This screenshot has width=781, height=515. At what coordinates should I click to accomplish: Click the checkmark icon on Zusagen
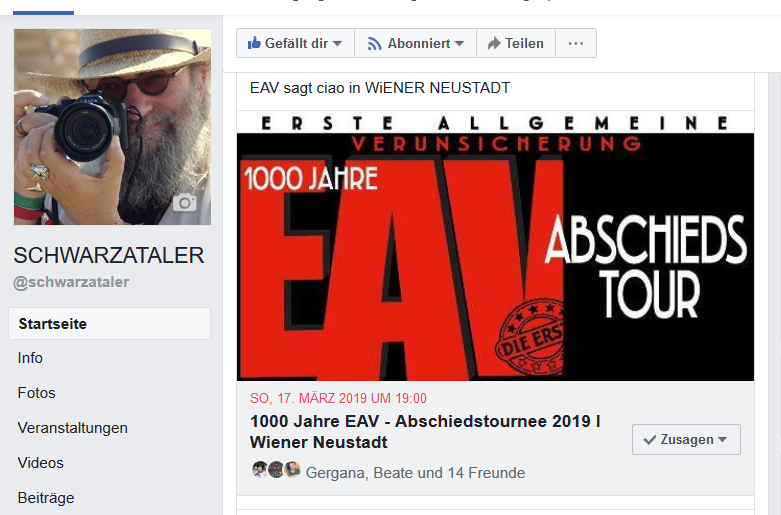pyautogui.click(x=649, y=440)
